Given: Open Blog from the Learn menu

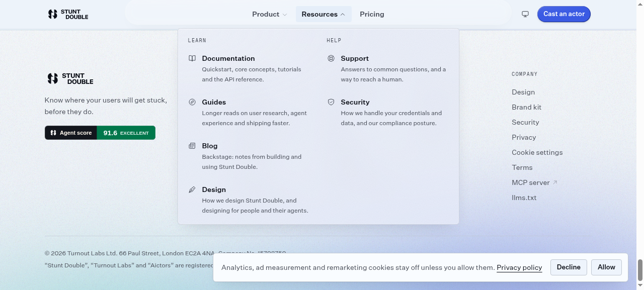Looking at the screenshot, I should [249, 156].
